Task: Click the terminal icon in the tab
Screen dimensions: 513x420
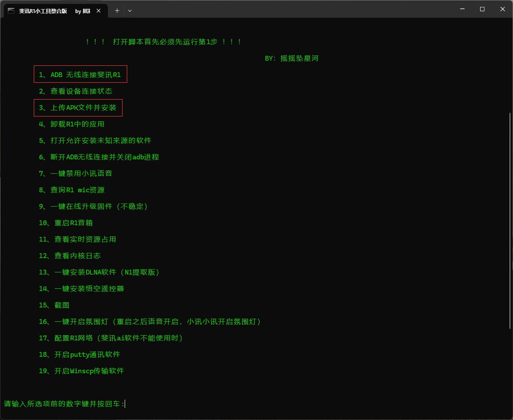Action: pos(11,11)
